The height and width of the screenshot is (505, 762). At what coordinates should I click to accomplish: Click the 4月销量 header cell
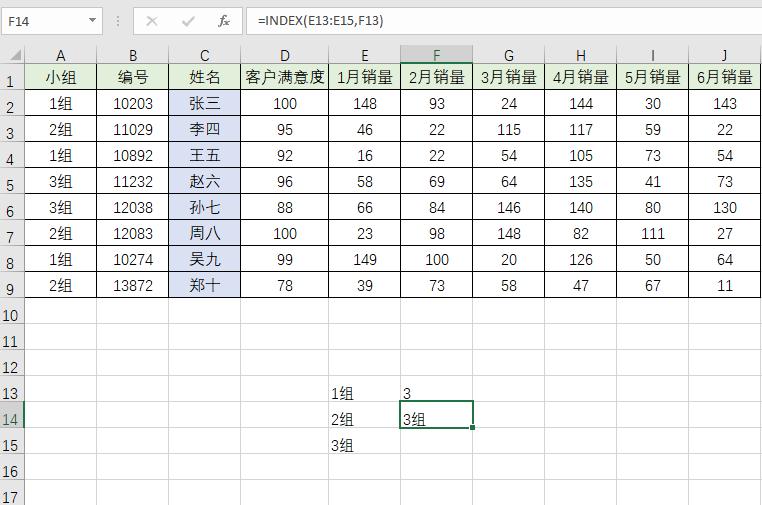point(581,77)
